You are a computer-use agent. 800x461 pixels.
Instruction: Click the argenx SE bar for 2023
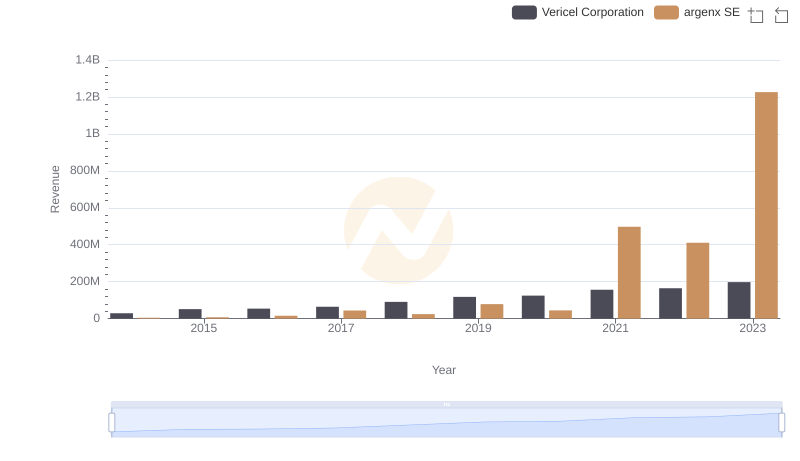(x=766, y=205)
